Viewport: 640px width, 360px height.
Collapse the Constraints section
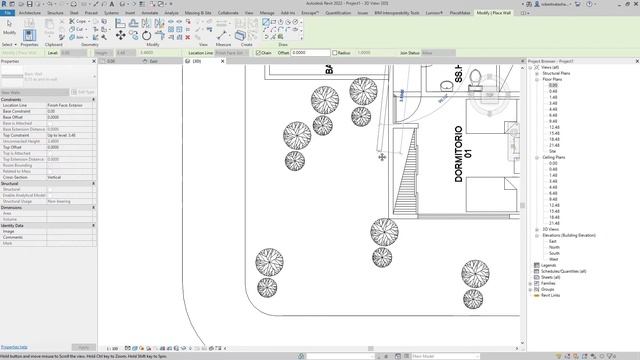[x=93, y=100]
